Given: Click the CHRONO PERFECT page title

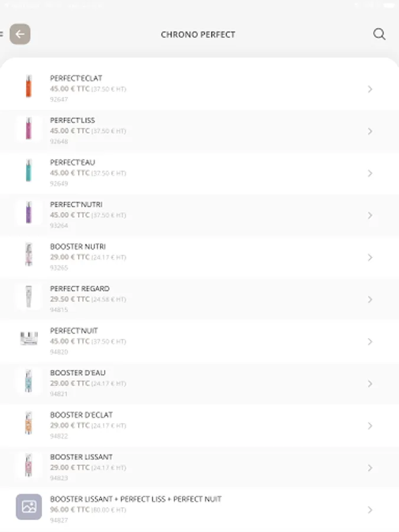Looking at the screenshot, I should click(x=198, y=35).
